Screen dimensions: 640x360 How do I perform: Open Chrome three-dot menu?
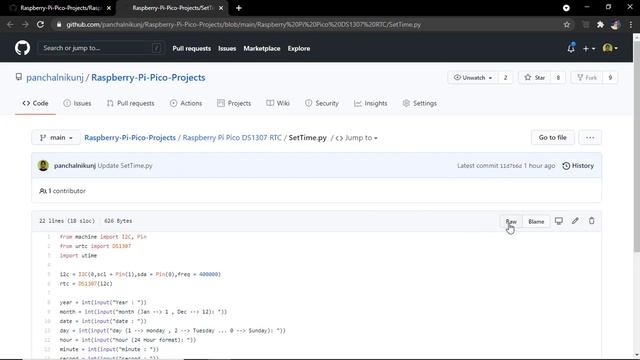(631, 24)
